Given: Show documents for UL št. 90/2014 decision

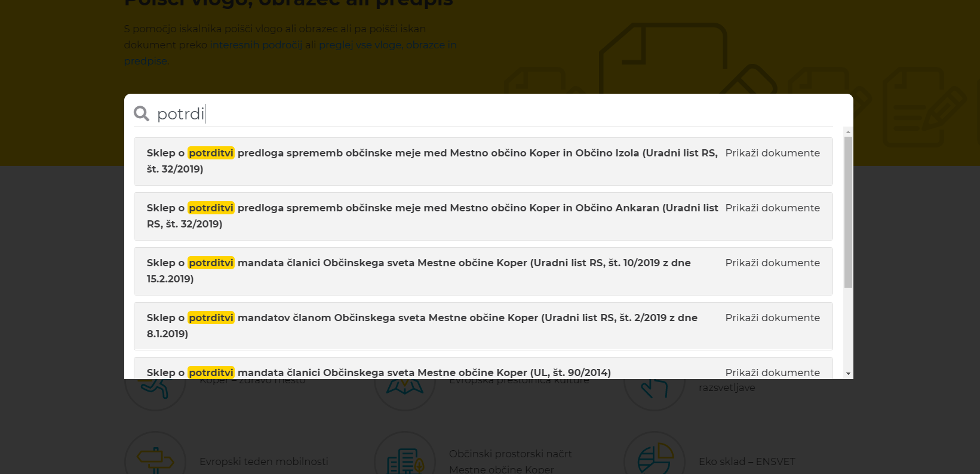Looking at the screenshot, I should tap(772, 373).
